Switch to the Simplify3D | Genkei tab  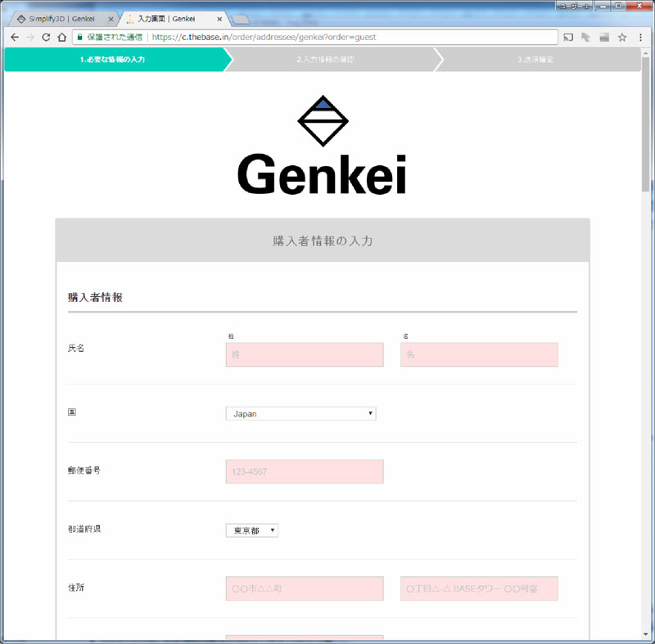[x=61, y=18]
